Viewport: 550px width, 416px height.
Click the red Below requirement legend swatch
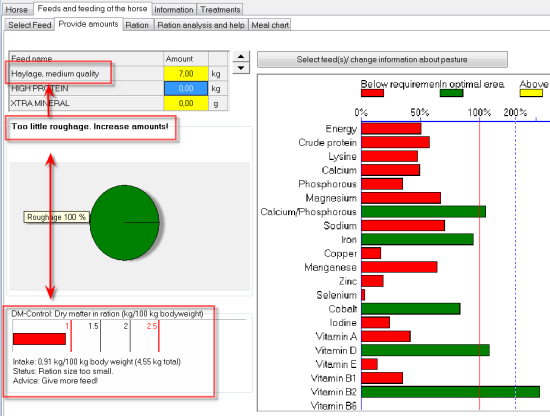(x=372, y=93)
